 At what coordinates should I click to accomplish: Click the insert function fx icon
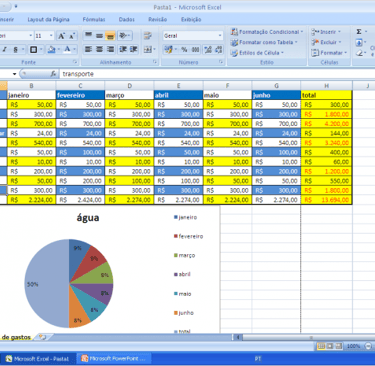coord(53,74)
